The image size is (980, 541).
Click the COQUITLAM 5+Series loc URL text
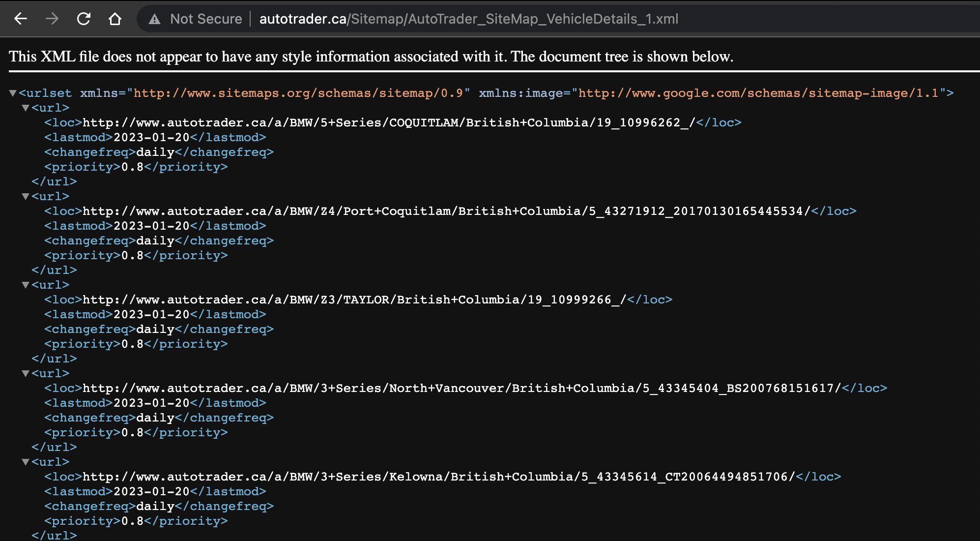point(389,122)
